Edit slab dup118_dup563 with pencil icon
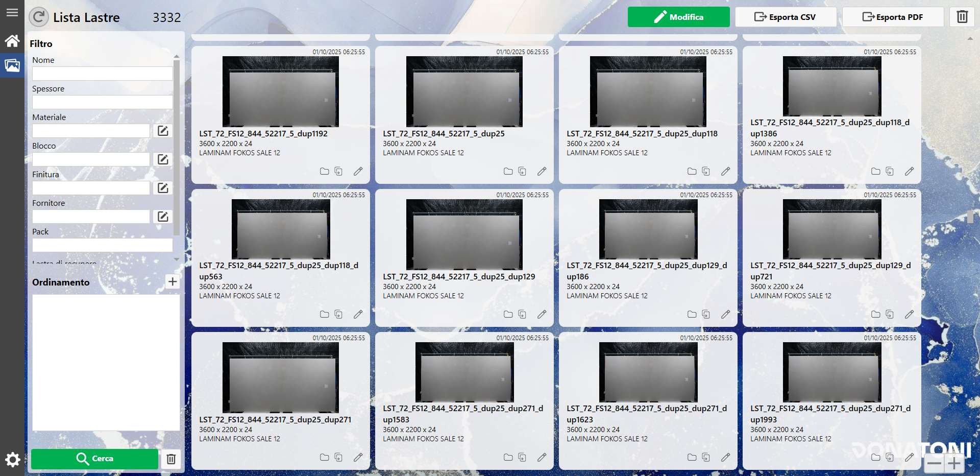This screenshot has width=980, height=476. [358, 314]
